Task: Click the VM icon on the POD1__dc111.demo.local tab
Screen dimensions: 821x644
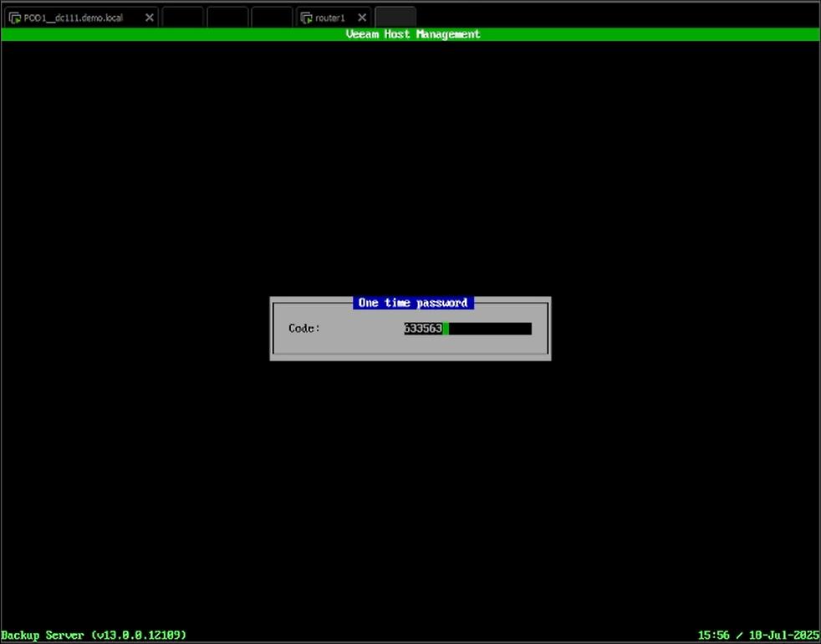Action: click(15, 18)
